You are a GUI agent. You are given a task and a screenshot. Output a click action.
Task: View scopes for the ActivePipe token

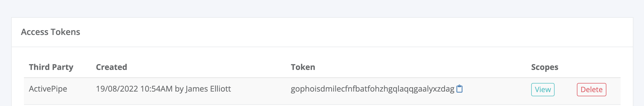click(x=543, y=90)
